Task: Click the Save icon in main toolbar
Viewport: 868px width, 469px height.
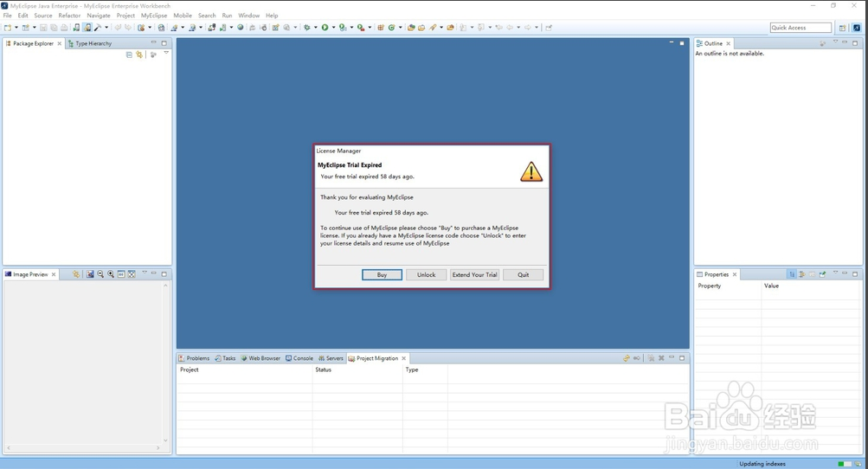Action: pyautogui.click(x=43, y=28)
